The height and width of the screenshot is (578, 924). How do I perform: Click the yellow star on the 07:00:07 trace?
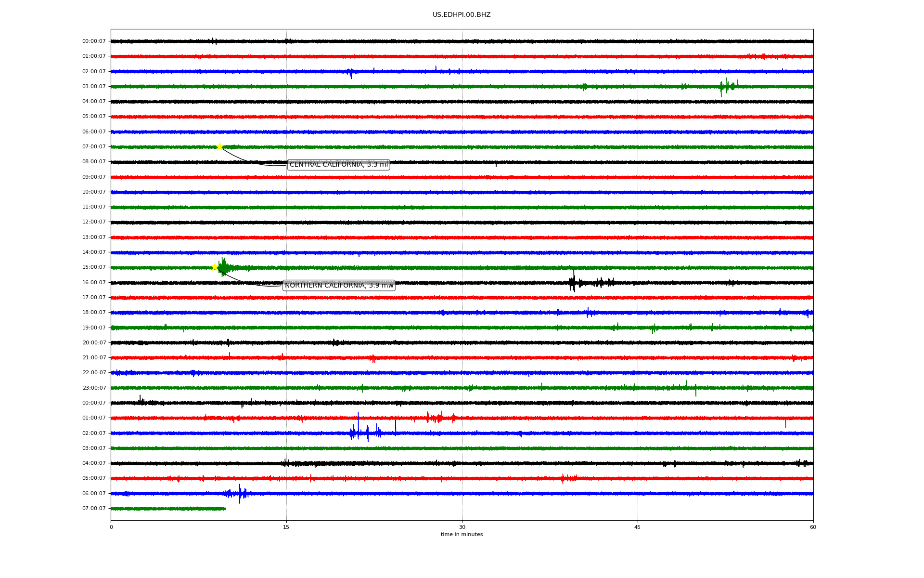point(219,146)
